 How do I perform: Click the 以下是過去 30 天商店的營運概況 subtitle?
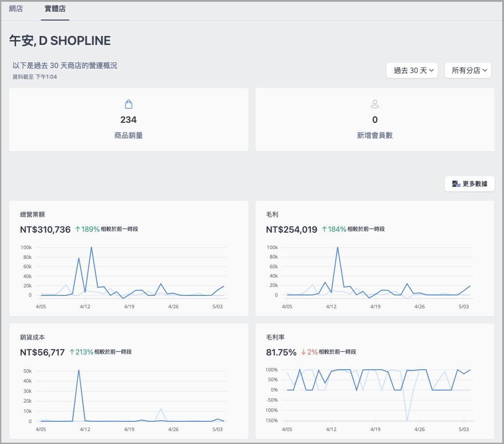tap(65, 66)
